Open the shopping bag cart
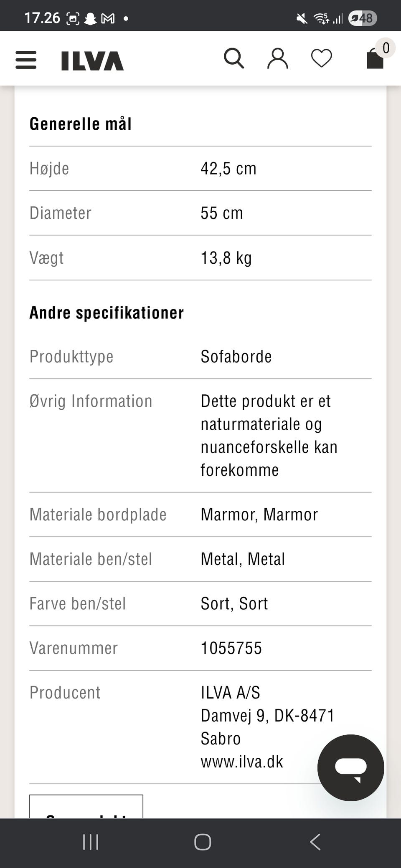This screenshot has height=868, width=401. click(x=374, y=59)
